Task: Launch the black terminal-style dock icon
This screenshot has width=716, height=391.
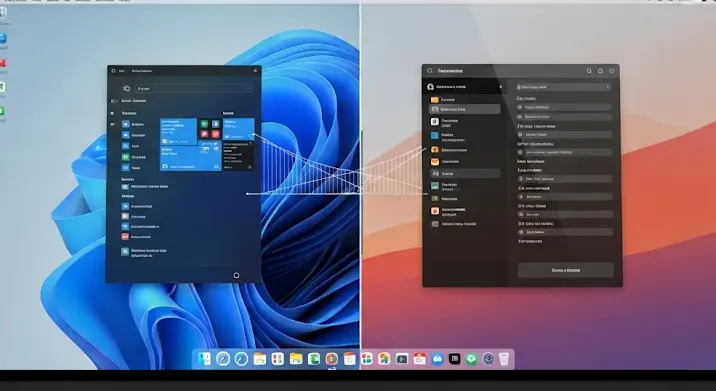Action: 454,359
